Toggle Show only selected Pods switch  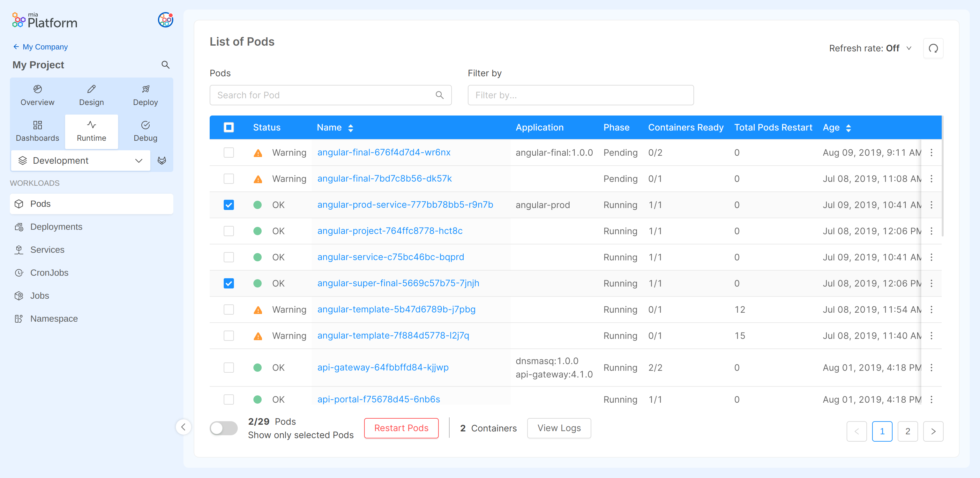(x=223, y=428)
